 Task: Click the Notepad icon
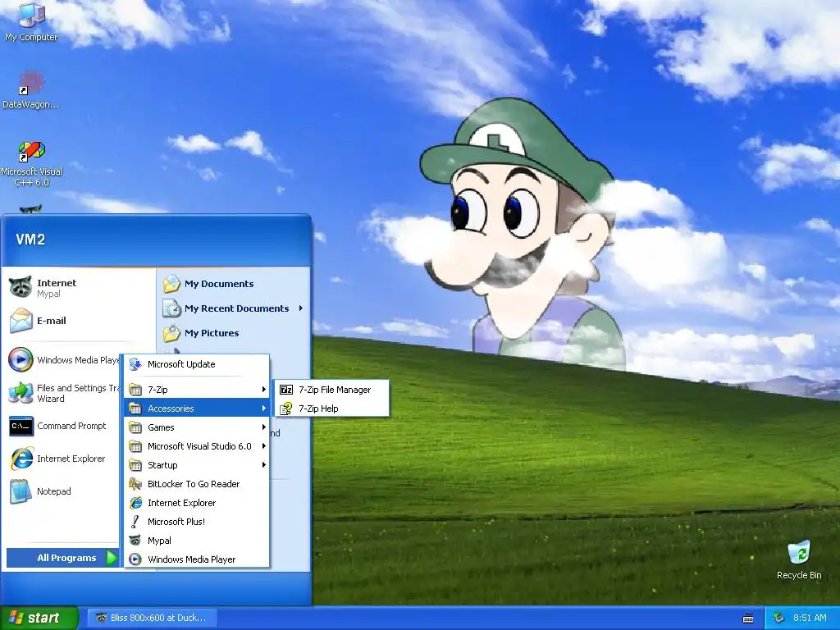[x=21, y=491]
